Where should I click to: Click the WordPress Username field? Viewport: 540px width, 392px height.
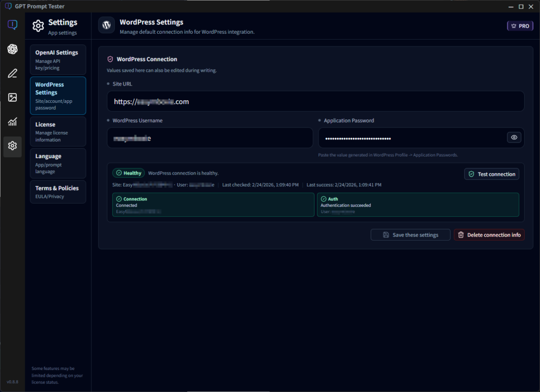[210, 137]
